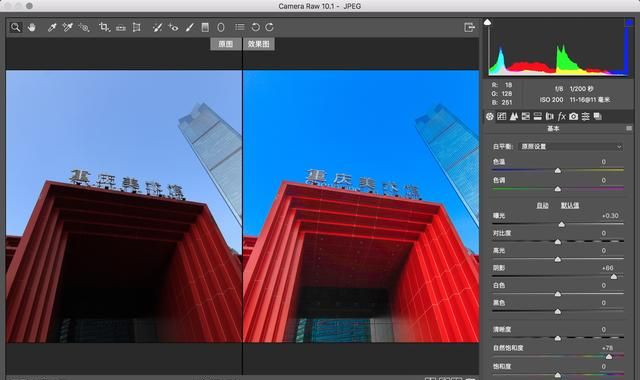
Task: Pick the White Balance eyedropper tool
Action: click(x=52, y=27)
